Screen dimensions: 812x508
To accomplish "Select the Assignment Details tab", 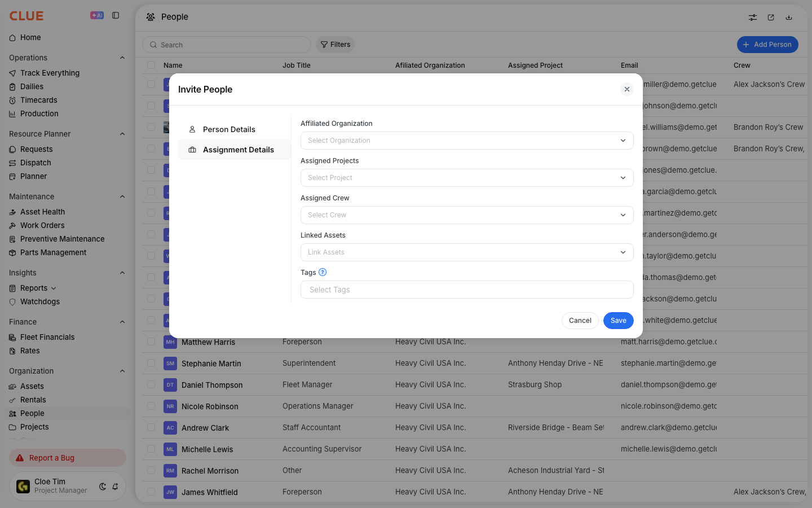I will pos(235,150).
